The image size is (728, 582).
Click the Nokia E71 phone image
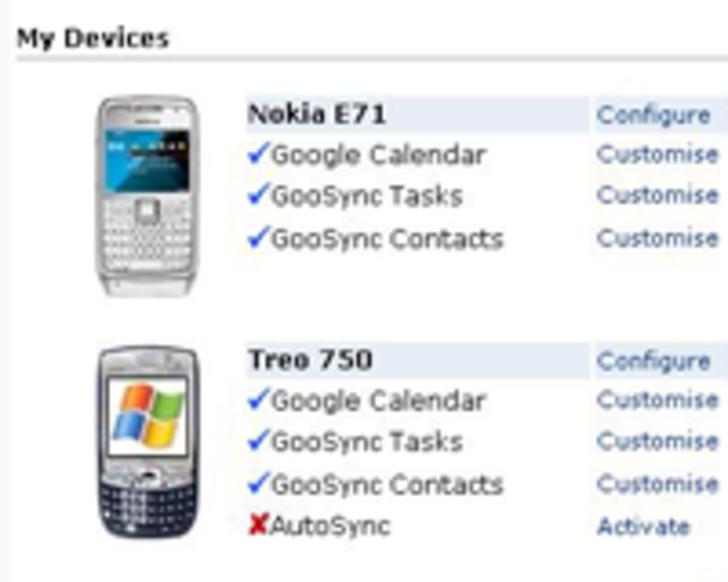coord(147,196)
